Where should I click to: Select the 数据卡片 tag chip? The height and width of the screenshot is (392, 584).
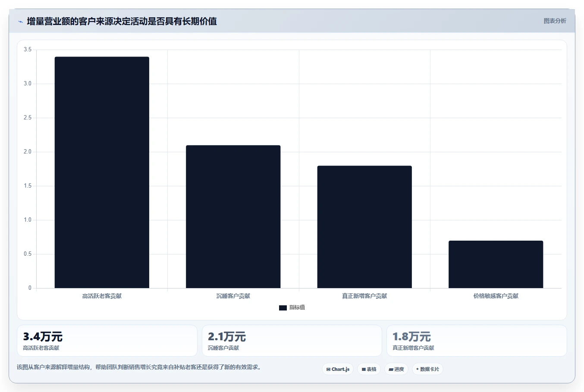coord(427,369)
